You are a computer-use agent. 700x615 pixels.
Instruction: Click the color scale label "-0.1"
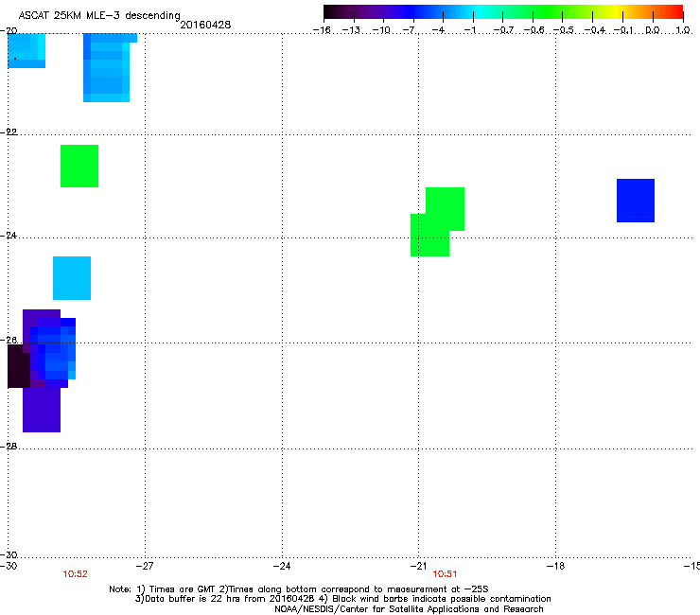[624, 30]
